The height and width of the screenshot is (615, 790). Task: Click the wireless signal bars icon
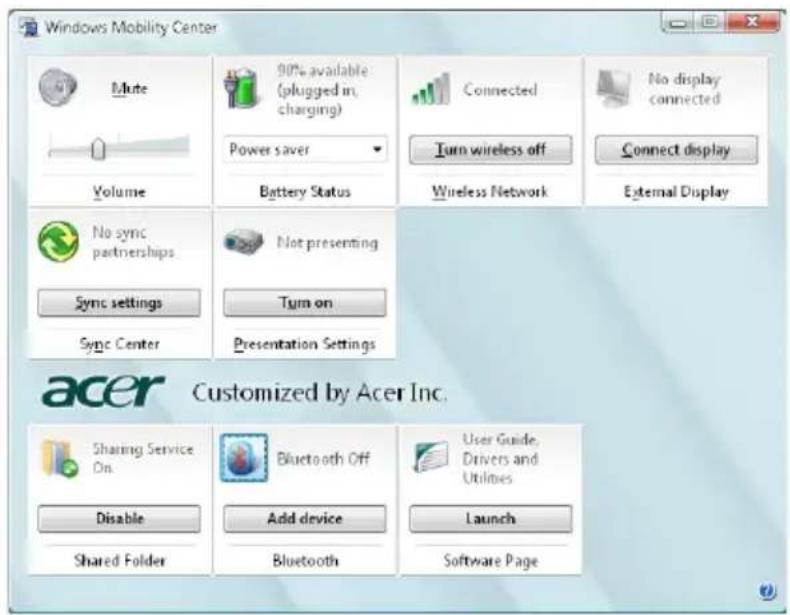[430, 90]
